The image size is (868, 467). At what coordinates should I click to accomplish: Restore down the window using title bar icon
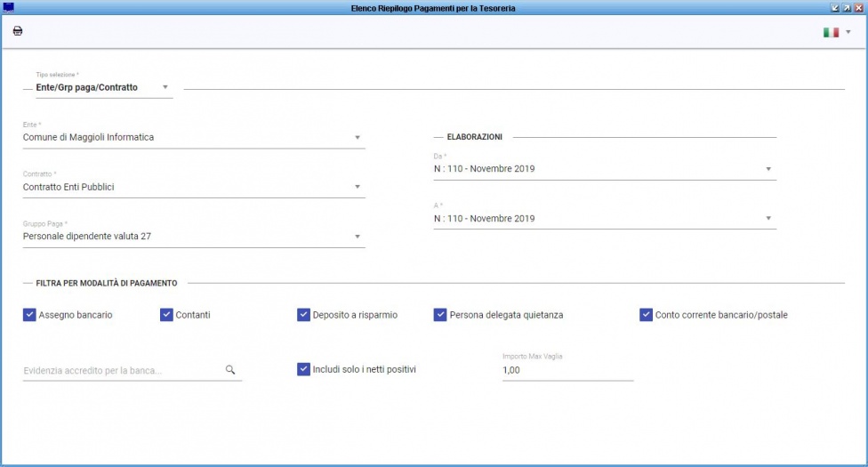835,8
